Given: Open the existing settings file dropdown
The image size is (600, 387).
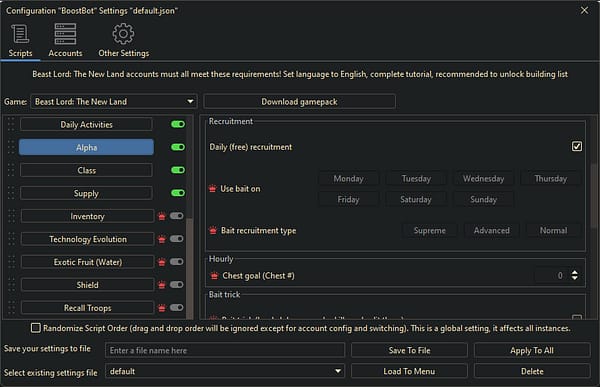Looking at the screenshot, I should (225, 371).
